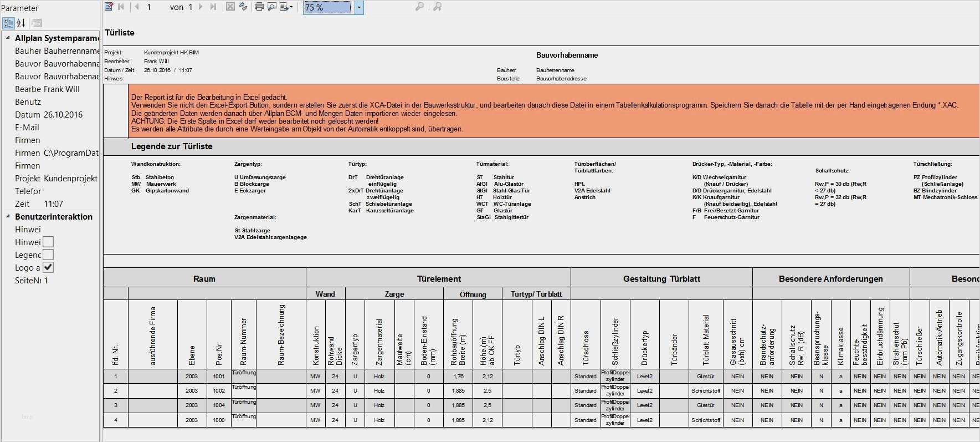Go to the first page
The image size is (980, 442).
pos(121,7)
